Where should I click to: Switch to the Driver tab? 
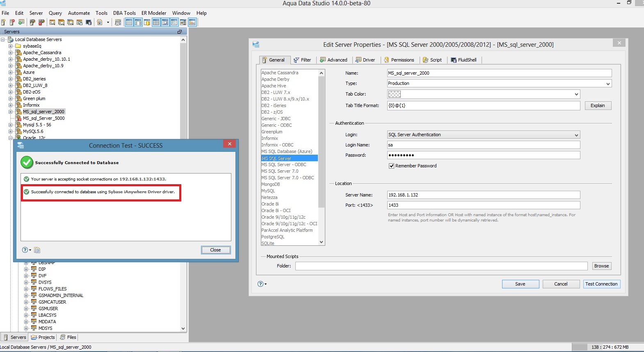coord(365,60)
